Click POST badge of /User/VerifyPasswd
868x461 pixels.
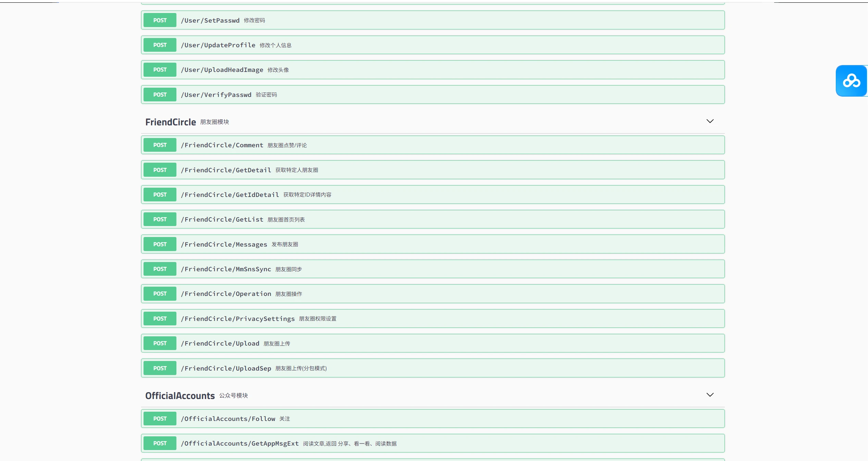[160, 95]
